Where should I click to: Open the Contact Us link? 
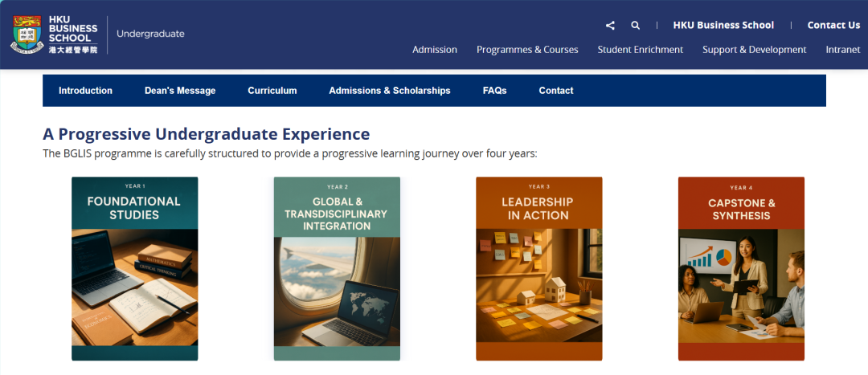(x=833, y=25)
